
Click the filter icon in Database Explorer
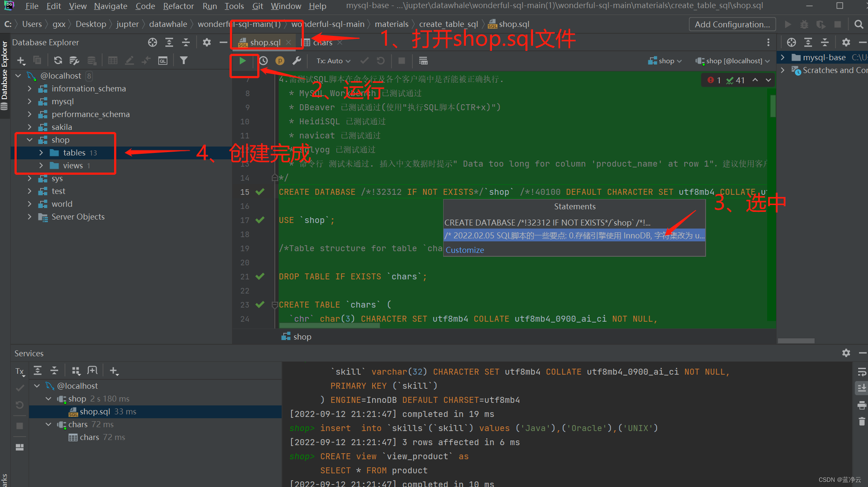pyautogui.click(x=184, y=61)
